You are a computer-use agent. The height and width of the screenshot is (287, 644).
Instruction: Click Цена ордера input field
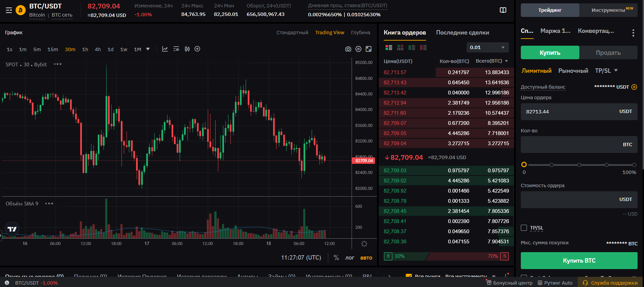(579, 112)
